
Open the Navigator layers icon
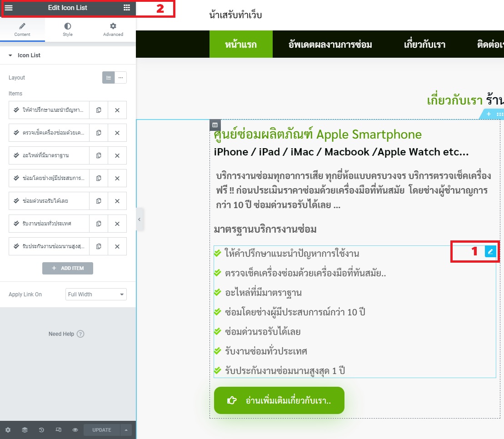point(25,430)
